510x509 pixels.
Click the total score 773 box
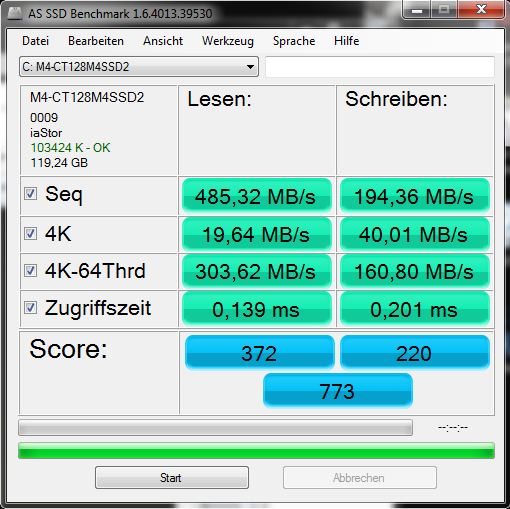point(338,390)
